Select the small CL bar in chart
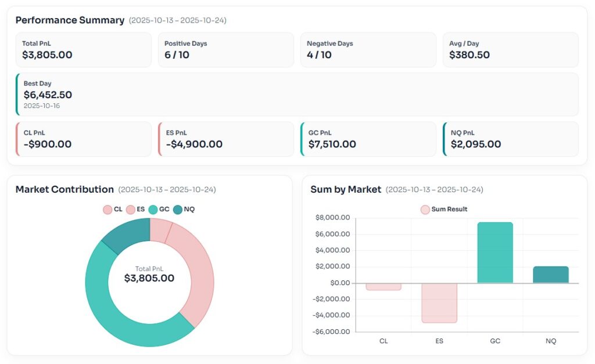 (x=383, y=287)
